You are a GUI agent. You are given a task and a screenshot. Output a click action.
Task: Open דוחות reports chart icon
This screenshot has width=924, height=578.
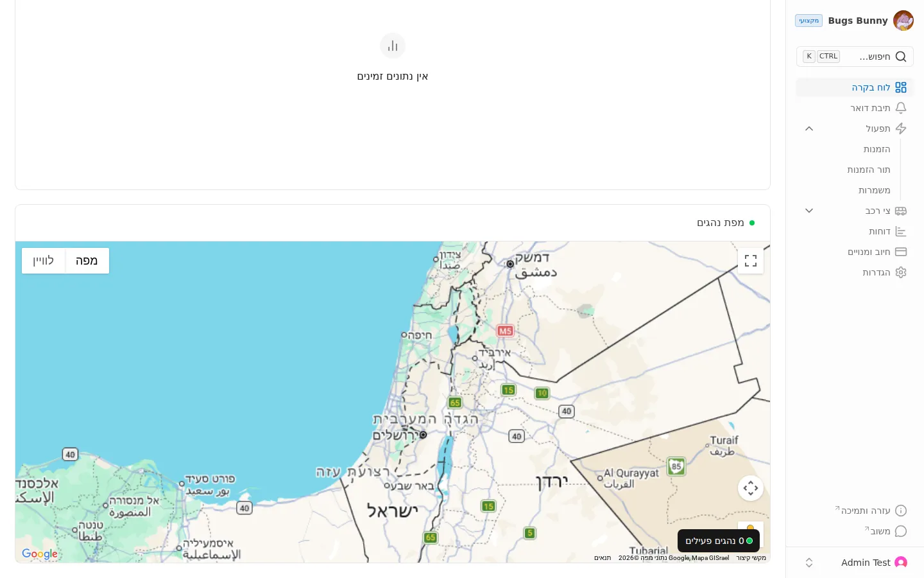click(901, 231)
